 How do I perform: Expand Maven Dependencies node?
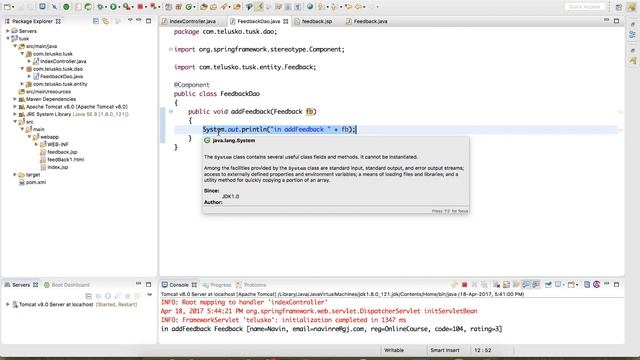pyautogui.click(x=15, y=99)
